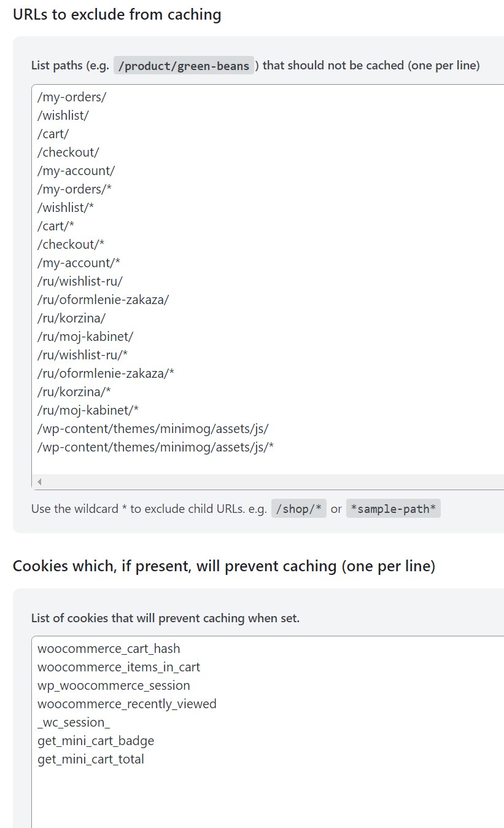The height and width of the screenshot is (828, 504).
Task: Click the wp_woocommerce_session cookie line
Action: click(114, 685)
